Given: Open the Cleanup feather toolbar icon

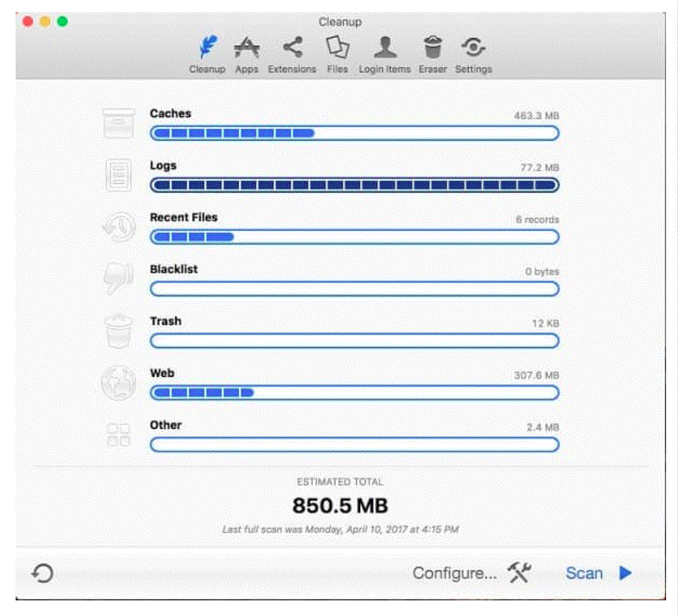Looking at the screenshot, I should (208, 47).
